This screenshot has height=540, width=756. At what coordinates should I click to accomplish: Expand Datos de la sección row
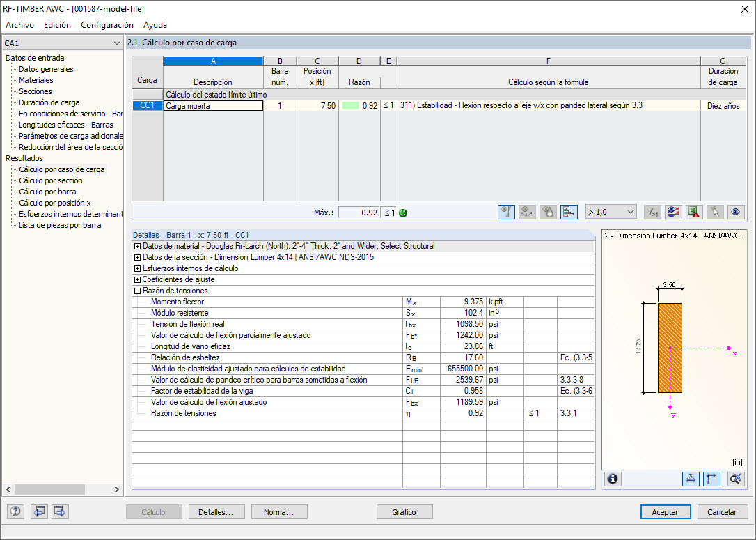[137, 257]
